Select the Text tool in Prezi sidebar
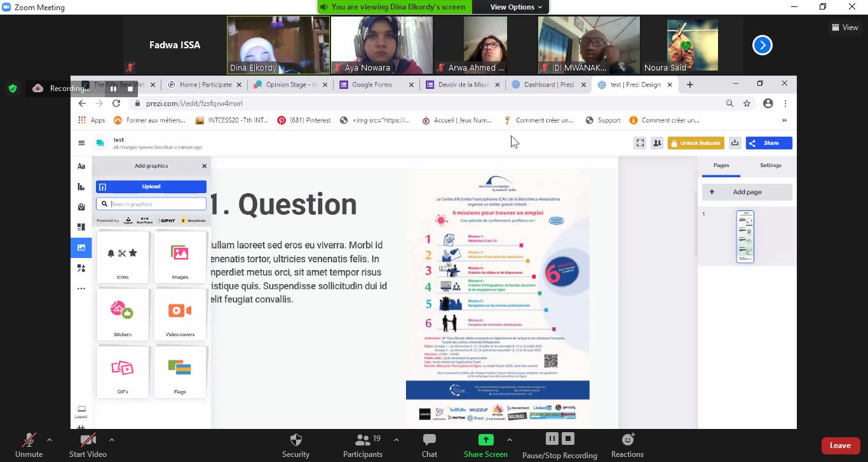 tap(81, 166)
